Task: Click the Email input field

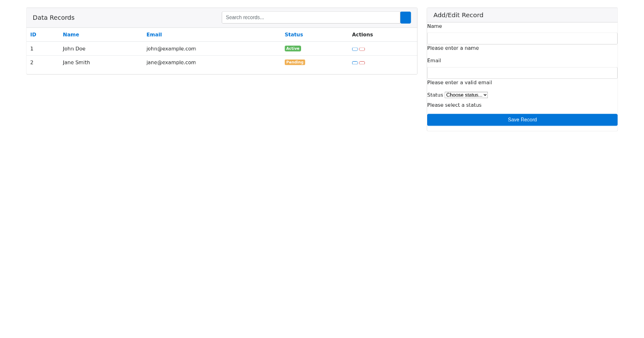Action: pos(522,72)
